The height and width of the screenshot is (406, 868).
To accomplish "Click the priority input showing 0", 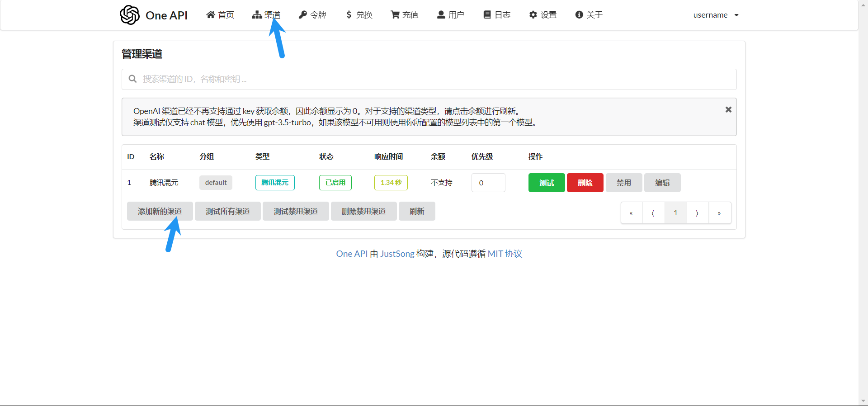I will tap(488, 183).
